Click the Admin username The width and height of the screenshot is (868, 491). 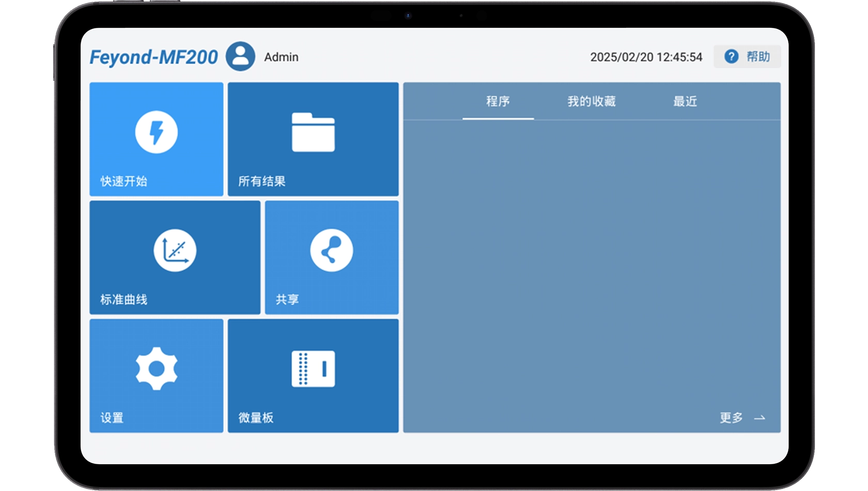(x=281, y=57)
